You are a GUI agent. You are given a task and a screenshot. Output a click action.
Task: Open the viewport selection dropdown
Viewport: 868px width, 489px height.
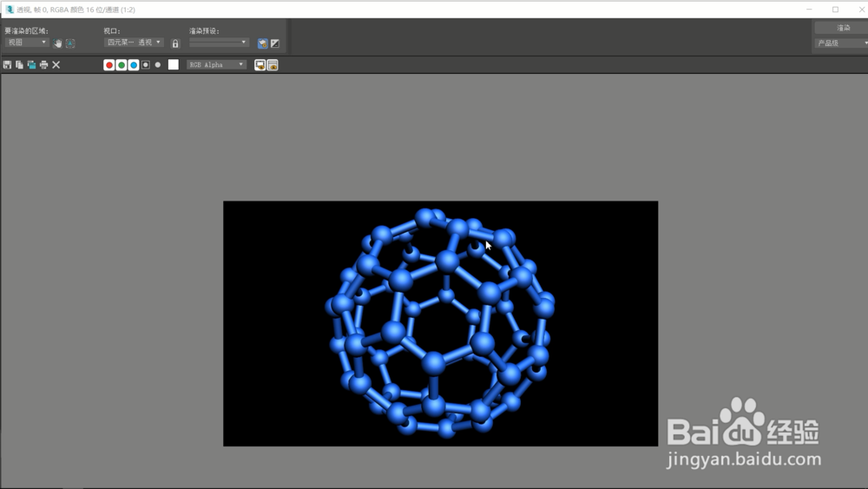point(134,42)
